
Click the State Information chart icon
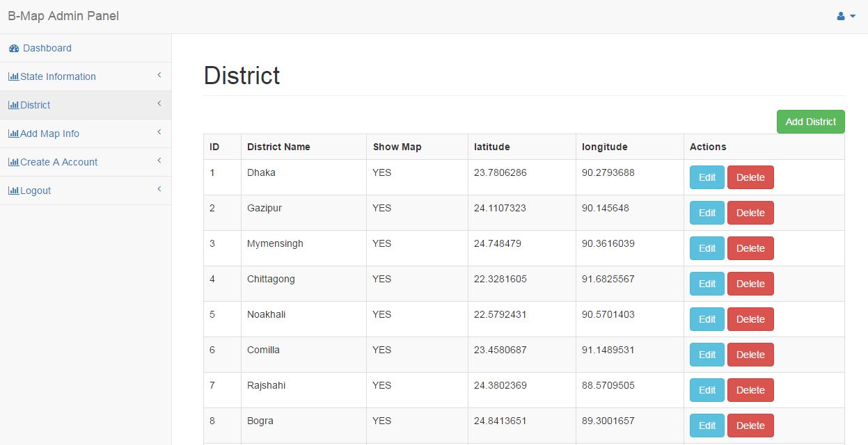(13, 76)
